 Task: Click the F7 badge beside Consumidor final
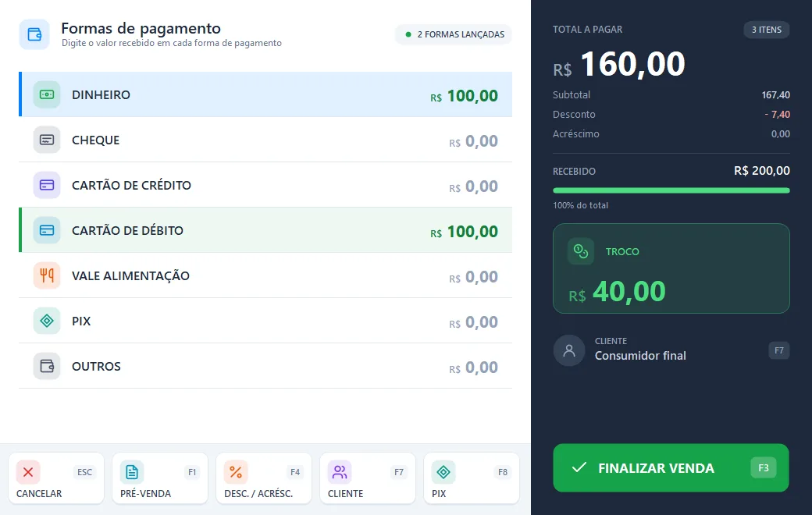click(779, 350)
